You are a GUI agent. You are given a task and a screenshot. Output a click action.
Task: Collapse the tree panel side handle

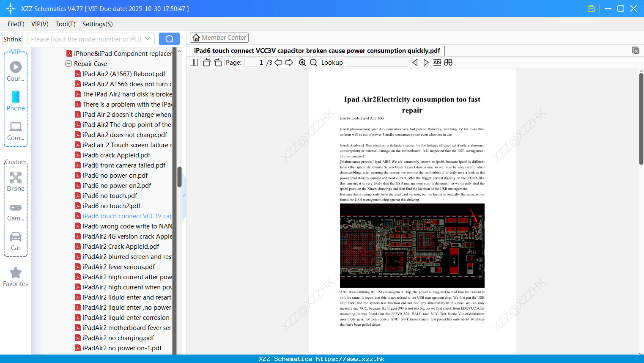(184, 195)
